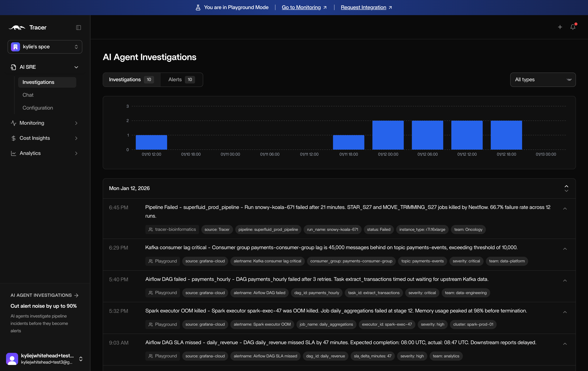The width and height of the screenshot is (588, 371).
Task: Click the Tracer logo icon
Action: point(17,28)
